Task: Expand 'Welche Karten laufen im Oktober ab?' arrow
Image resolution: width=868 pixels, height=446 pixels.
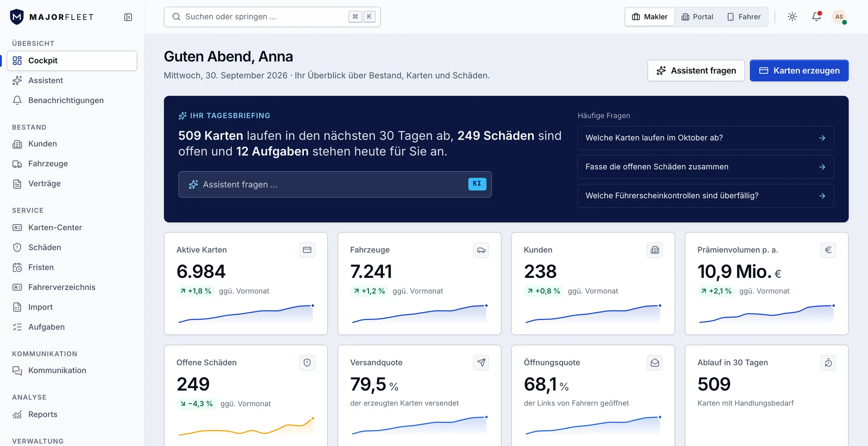Action: tap(822, 138)
